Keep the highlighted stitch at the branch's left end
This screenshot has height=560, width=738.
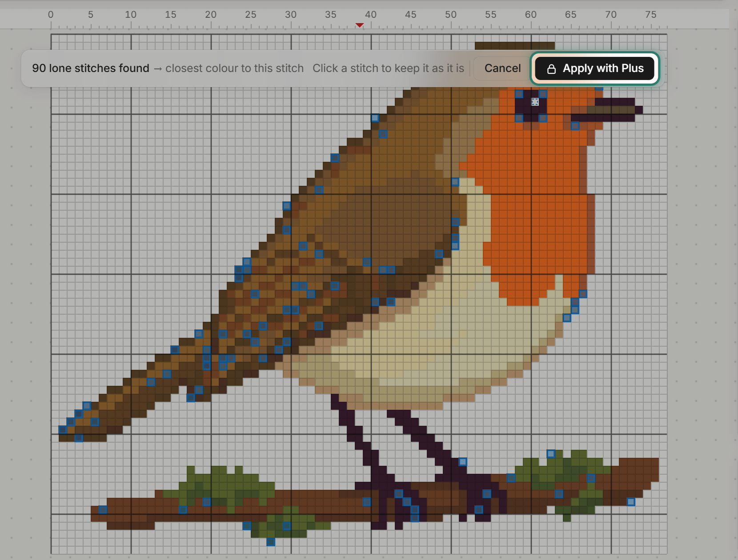[x=103, y=509]
